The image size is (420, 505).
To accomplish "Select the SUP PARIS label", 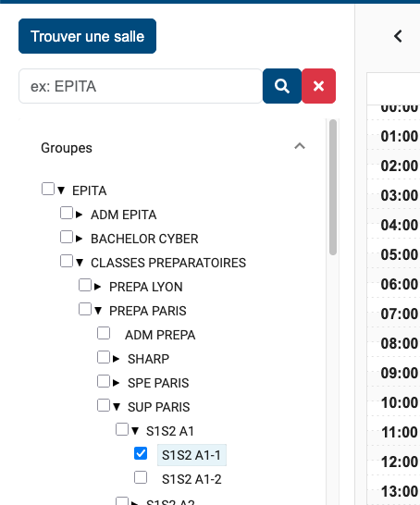I will pyautogui.click(x=159, y=407).
